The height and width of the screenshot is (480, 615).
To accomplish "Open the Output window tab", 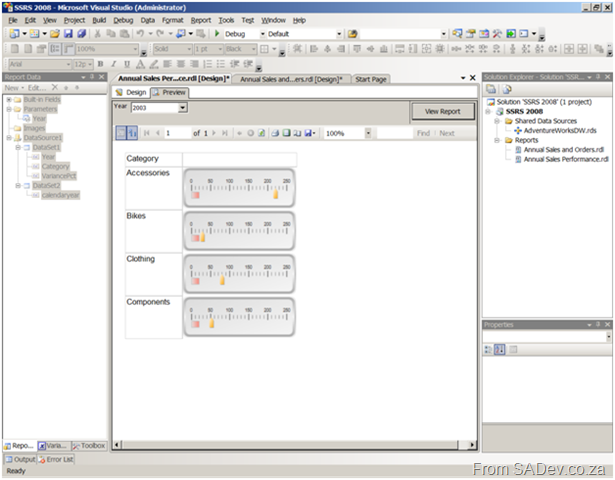I will click(20, 459).
